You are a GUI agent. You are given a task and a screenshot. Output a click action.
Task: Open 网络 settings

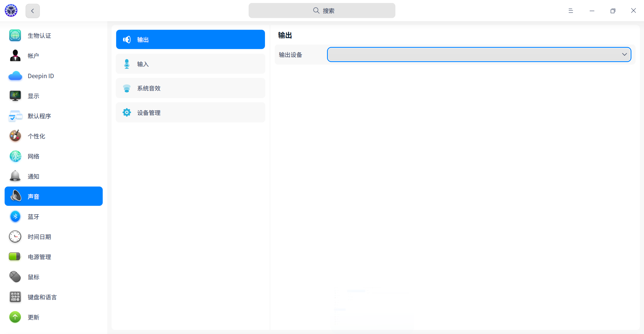54,156
